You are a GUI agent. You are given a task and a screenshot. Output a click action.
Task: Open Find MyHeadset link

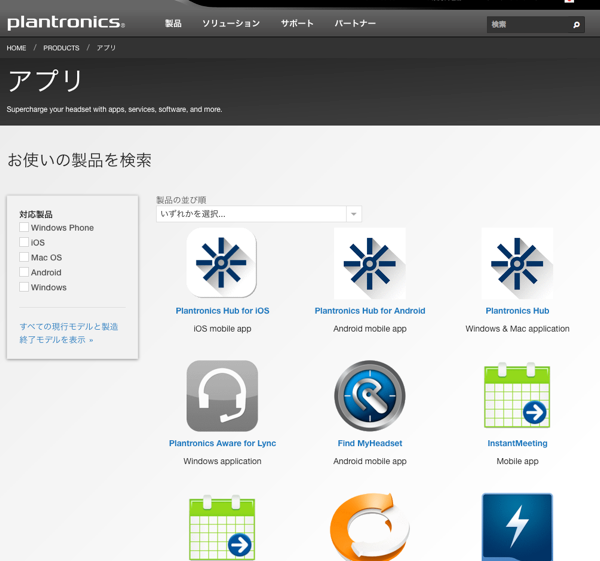pyautogui.click(x=370, y=443)
